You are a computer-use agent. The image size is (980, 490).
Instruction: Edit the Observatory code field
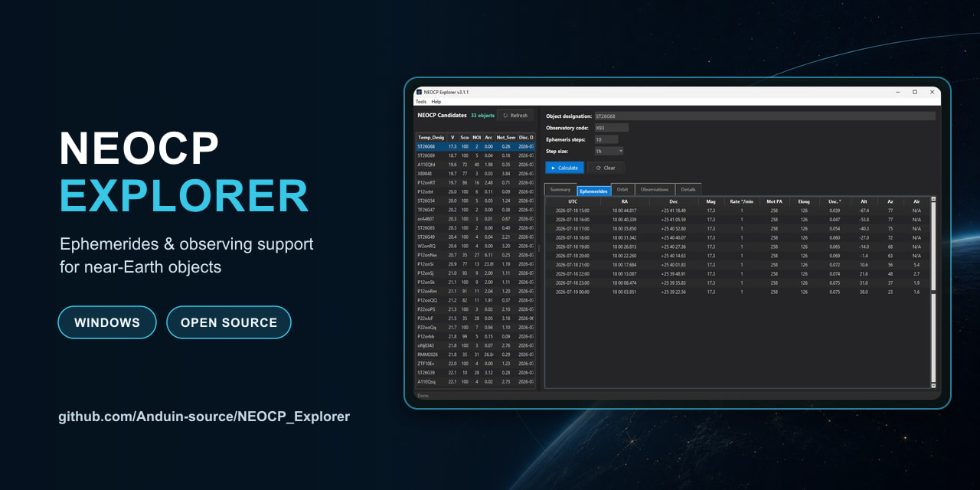tap(611, 128)
